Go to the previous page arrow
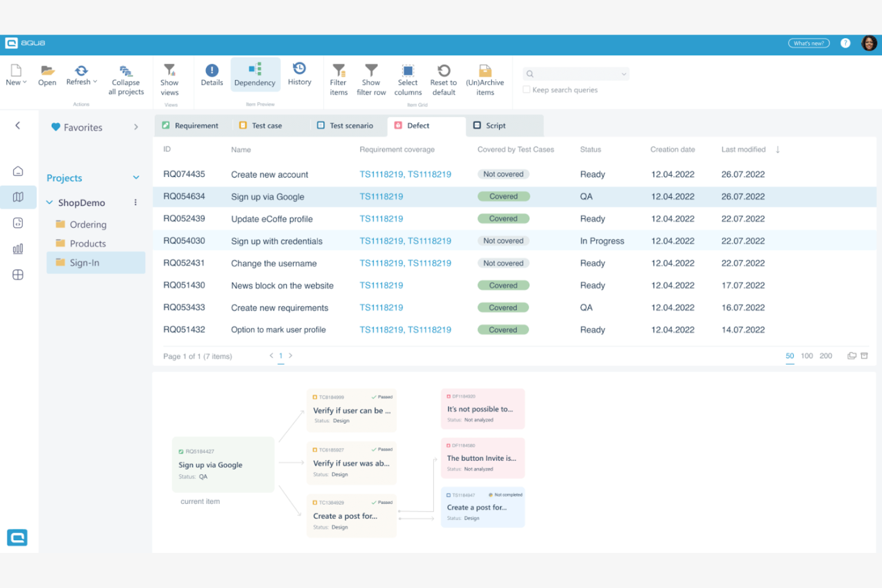882x588 pixels. [x=271, y=356]
